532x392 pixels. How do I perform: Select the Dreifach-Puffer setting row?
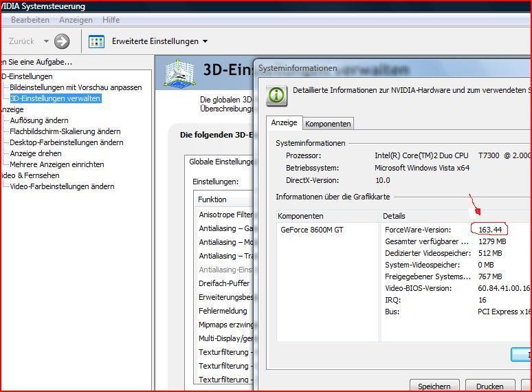224,283
